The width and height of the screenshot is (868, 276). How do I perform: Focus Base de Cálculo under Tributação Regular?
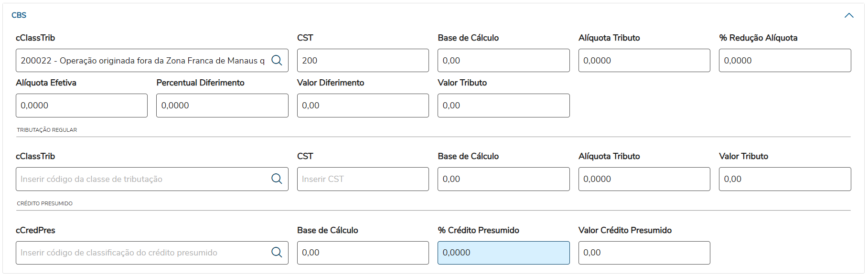pyautogui.click(x=503, y=179)
